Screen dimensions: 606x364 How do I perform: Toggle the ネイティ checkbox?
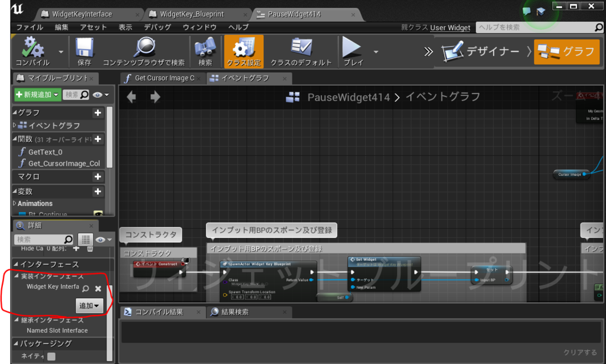[x=51, y=356]
